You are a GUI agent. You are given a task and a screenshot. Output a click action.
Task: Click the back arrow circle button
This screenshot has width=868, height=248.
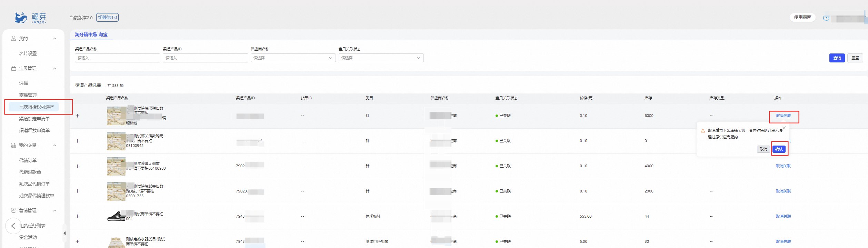[x=13, y=226]
